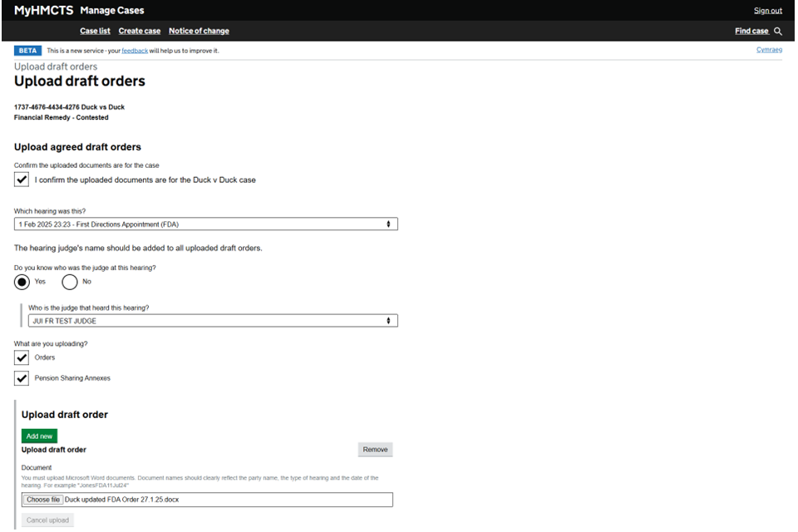This screenshot has width=798, height=532.
Task: Select the No radio button for judge known
Action: (x=70, y=282)
